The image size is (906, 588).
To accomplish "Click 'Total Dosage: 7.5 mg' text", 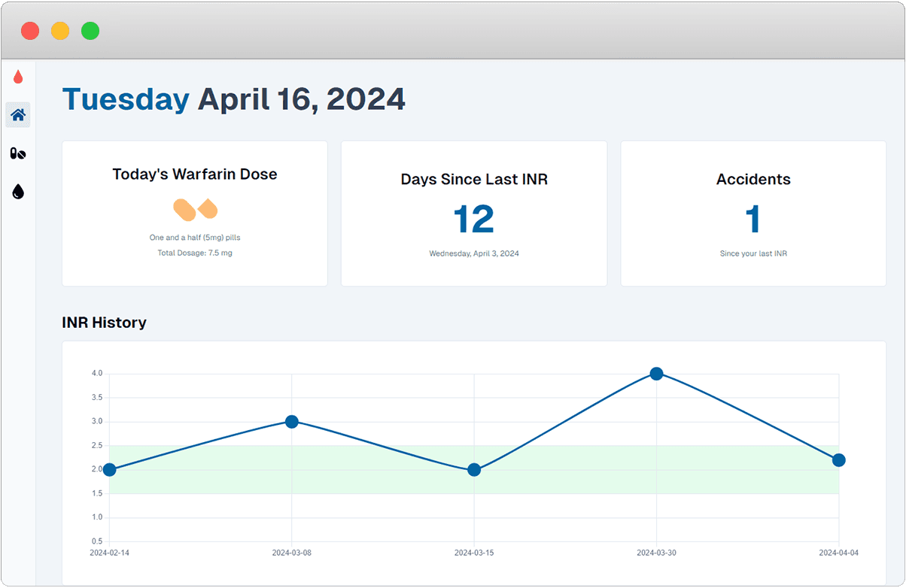I will tap(195, 253).
